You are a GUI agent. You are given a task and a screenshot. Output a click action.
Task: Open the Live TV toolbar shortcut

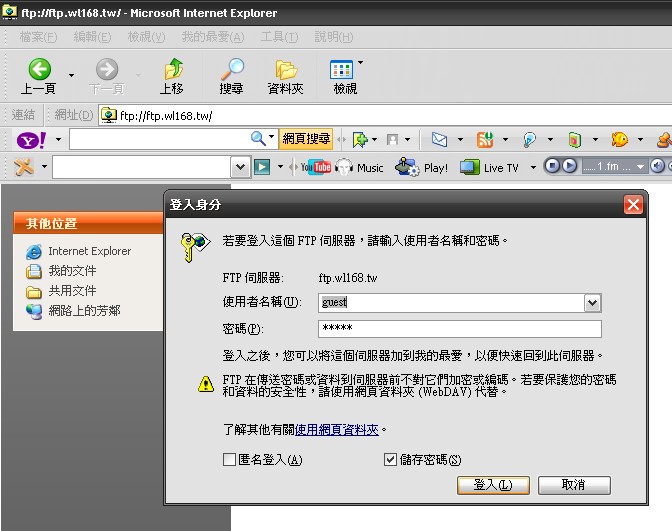point(494,167)
